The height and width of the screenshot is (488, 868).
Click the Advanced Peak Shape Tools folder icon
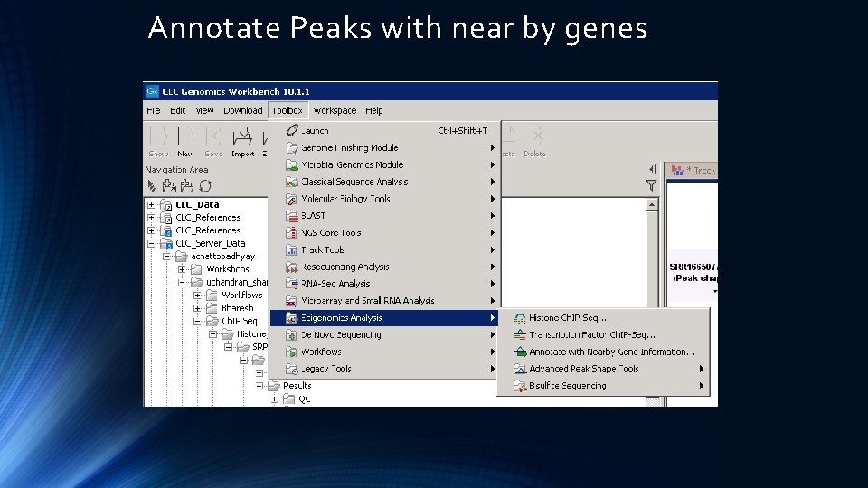pyautogui.click(x=520, y=369)
